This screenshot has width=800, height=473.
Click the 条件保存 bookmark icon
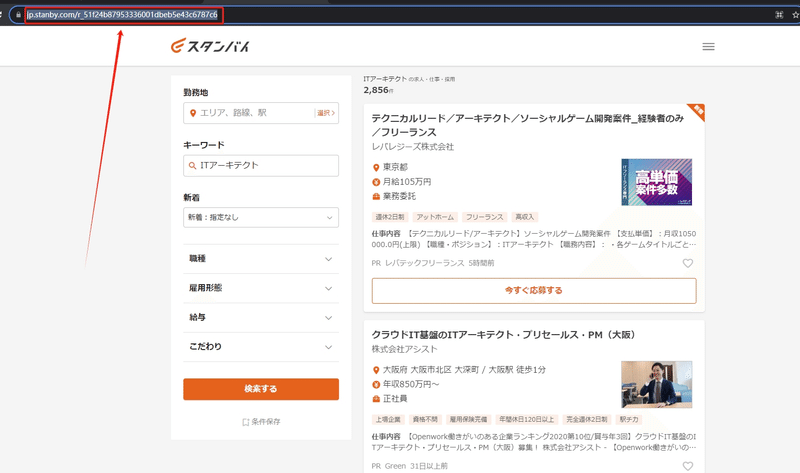(245, 422)
